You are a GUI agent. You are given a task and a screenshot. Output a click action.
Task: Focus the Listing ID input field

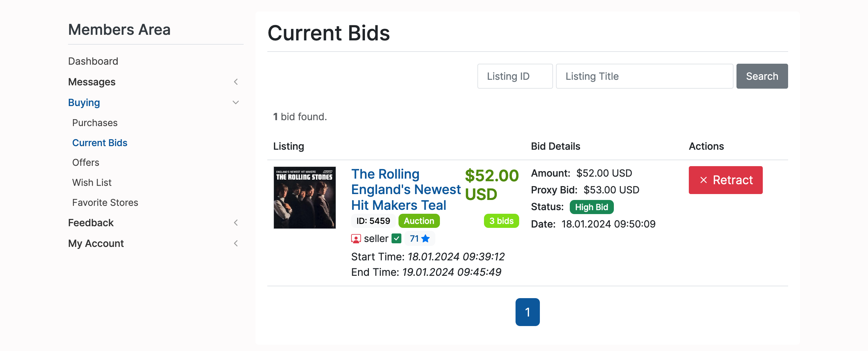click(x=515, y=77)
